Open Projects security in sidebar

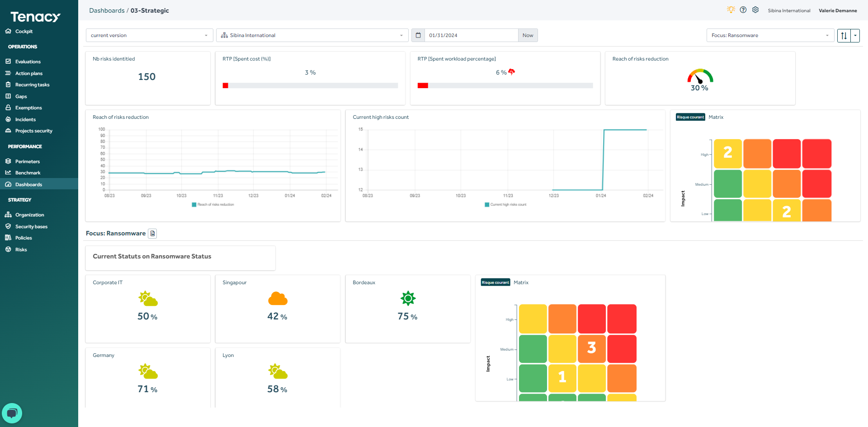(x=34, y=131)
